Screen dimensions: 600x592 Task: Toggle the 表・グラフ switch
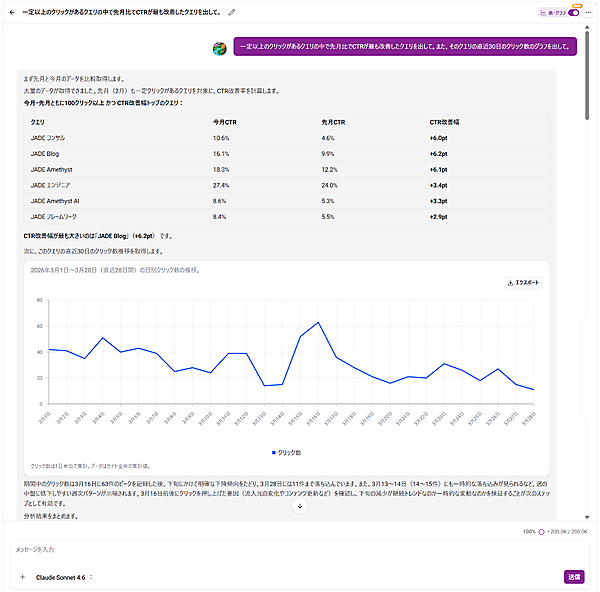coord(574,12)
